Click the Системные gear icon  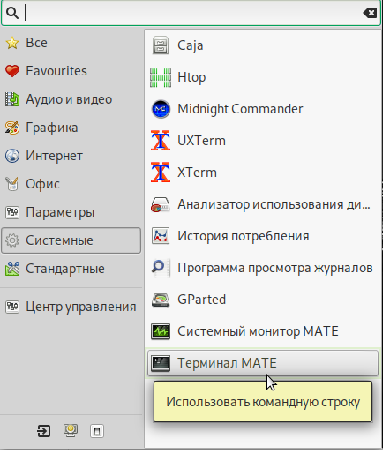pos(12,240)
